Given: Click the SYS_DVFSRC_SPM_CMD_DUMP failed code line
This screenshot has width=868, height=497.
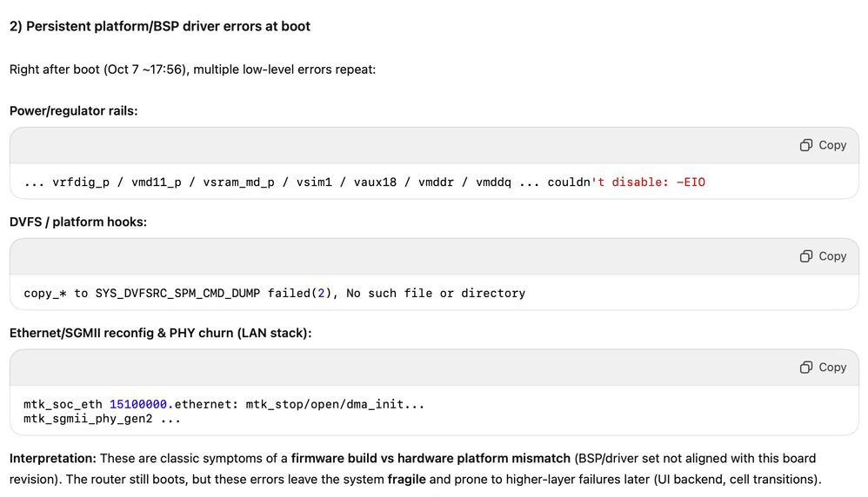Looking at the screenshot, I should pos(274,294).
